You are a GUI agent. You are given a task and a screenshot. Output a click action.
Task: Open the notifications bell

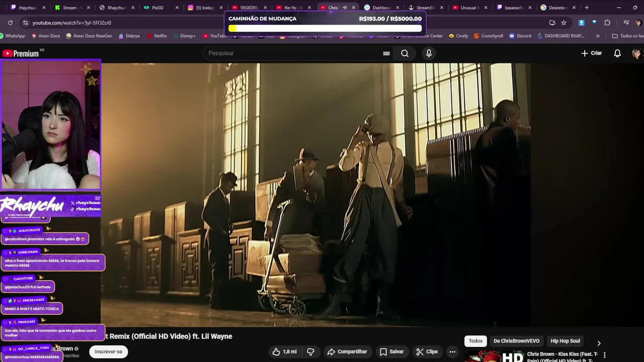point(617,53)
